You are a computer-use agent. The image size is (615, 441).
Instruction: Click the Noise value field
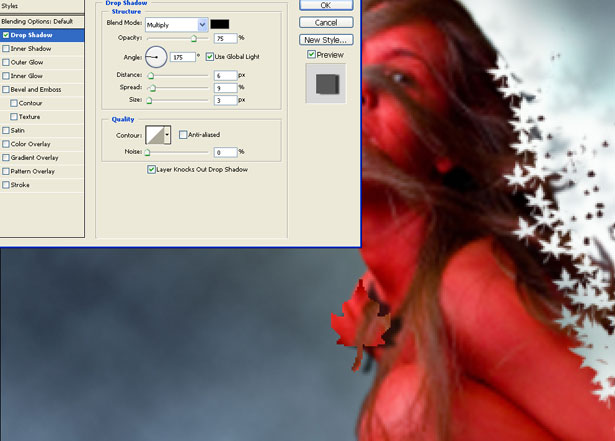point(226,152)
